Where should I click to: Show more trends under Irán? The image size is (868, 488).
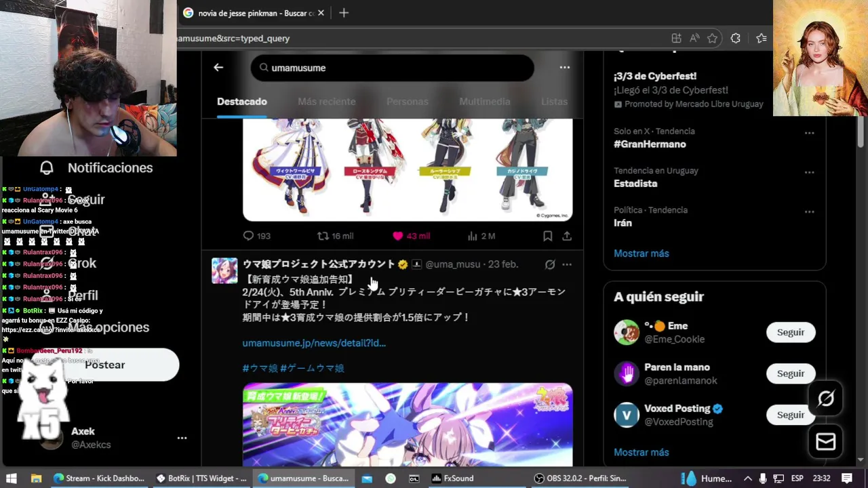pyautogui.click(x=641, y=253)
